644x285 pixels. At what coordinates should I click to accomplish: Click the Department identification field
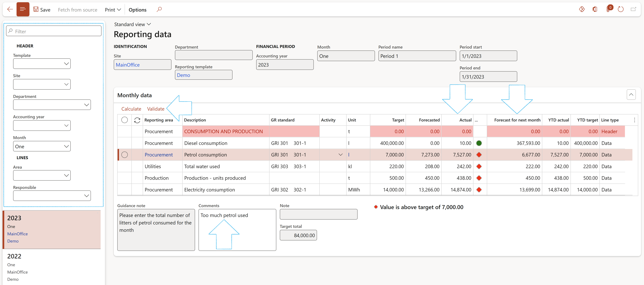point(214,55)
